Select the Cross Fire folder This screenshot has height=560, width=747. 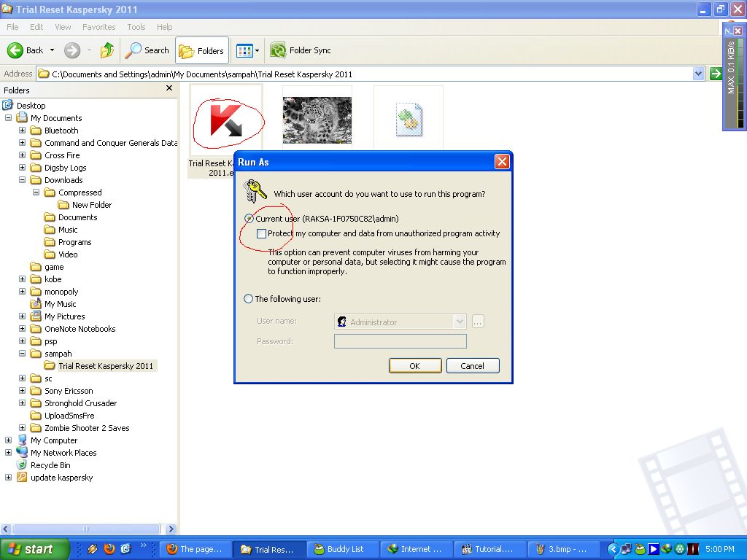[55, 155]
